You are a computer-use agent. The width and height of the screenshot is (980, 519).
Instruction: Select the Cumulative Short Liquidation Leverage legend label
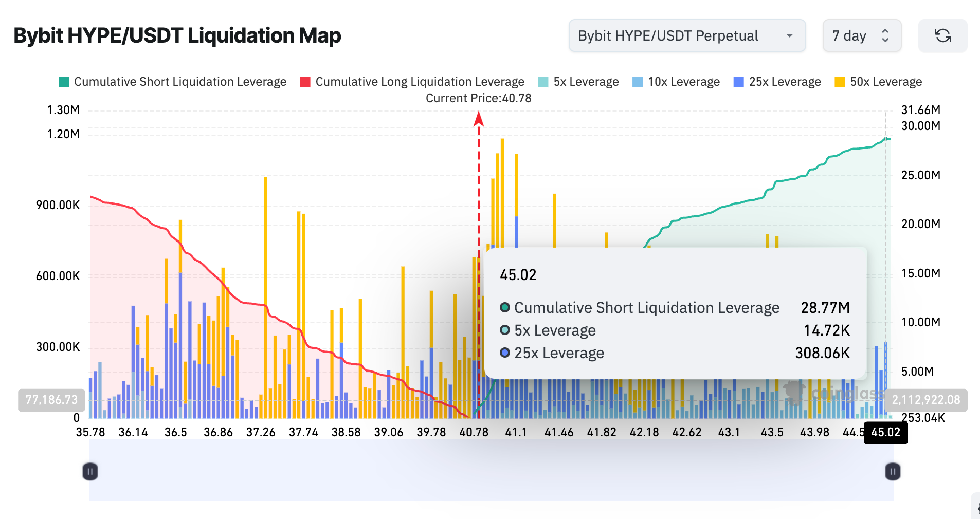pos(180,81)
